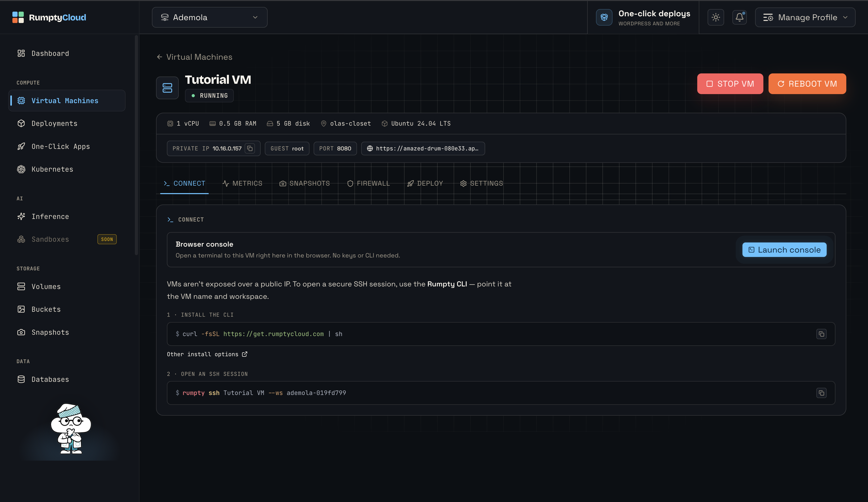This screenshot has height=502, width=868.
Task: Open the amazed-drum app URL
Action: 423,148
